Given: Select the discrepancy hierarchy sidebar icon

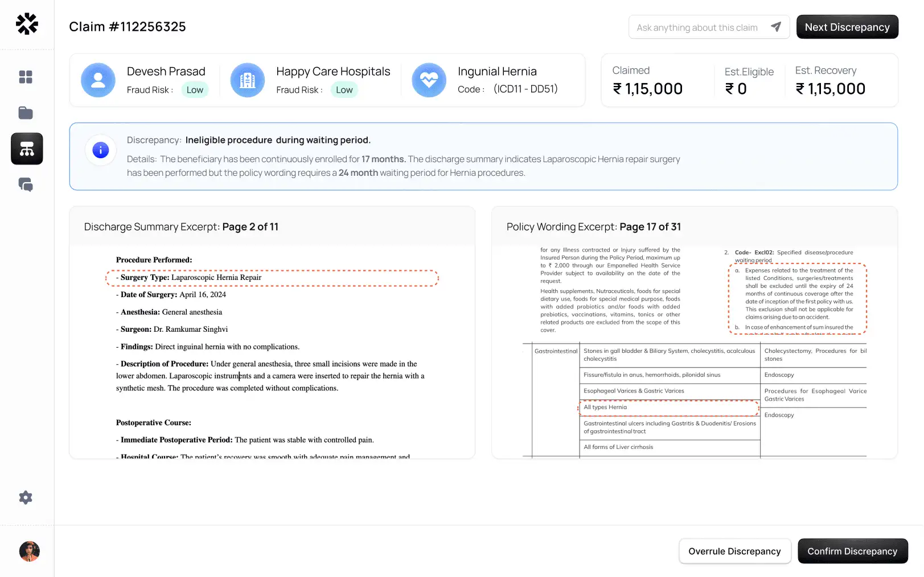Looking at the screenshot, I should 27,149.
